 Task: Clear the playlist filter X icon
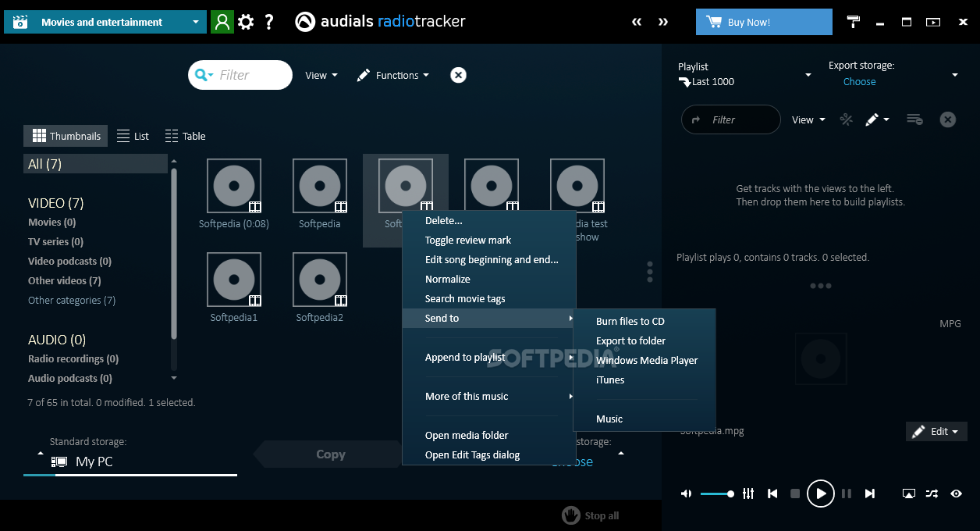[947, 119]
